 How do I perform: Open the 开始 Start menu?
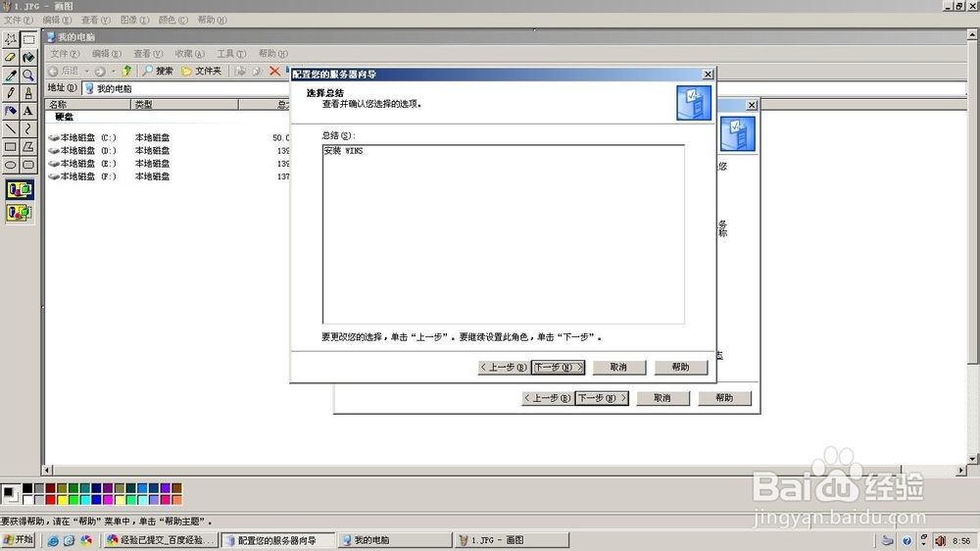[x=19, y=540]
